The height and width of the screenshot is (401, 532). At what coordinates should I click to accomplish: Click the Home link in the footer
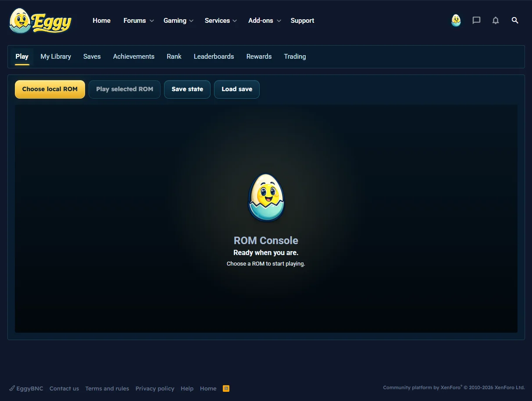pyautogui.click(x=208, y=388)
